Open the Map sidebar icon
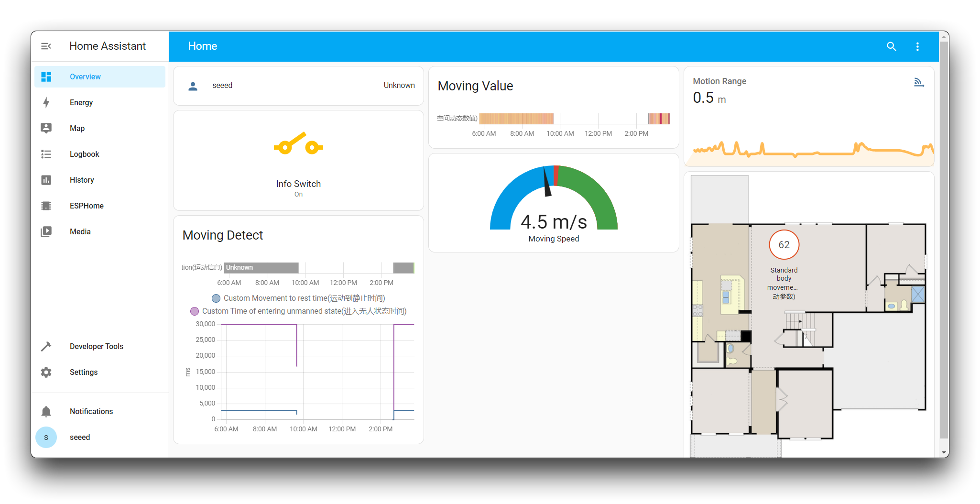 click(x=46, y=128)
